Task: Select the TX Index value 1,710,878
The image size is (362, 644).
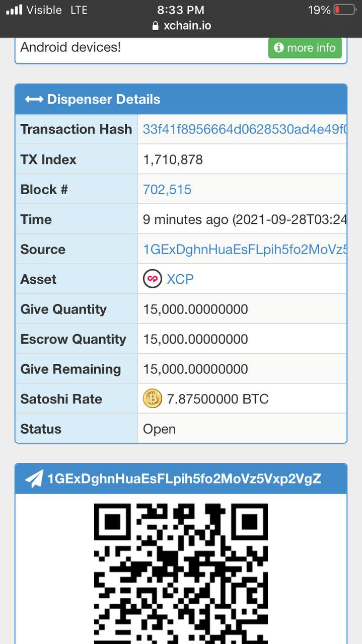Action: 173,159
